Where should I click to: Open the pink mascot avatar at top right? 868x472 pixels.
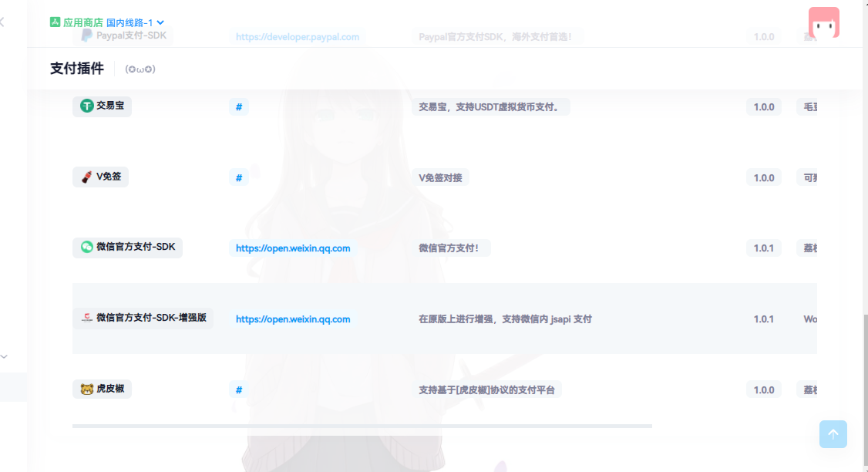(824, 22)
